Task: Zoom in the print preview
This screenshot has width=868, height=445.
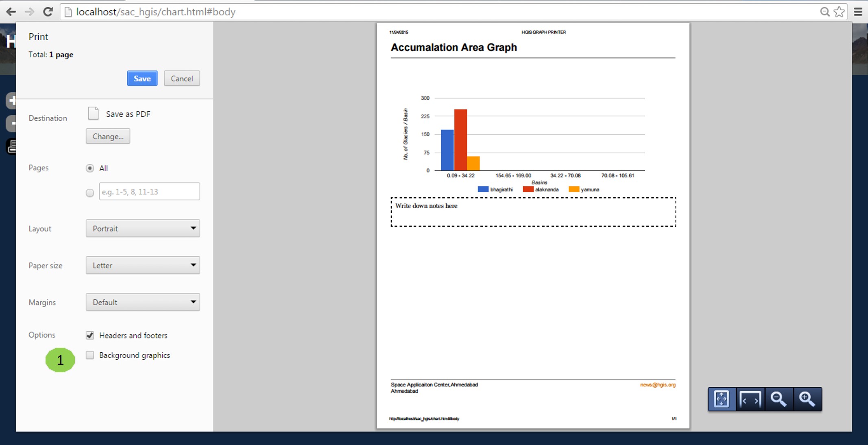Action: click(x=807, y=399)
